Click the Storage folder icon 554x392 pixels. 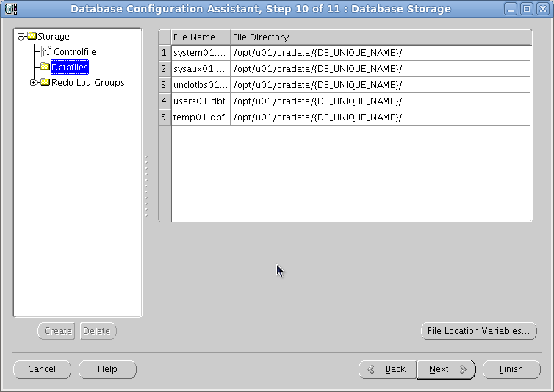32,36
